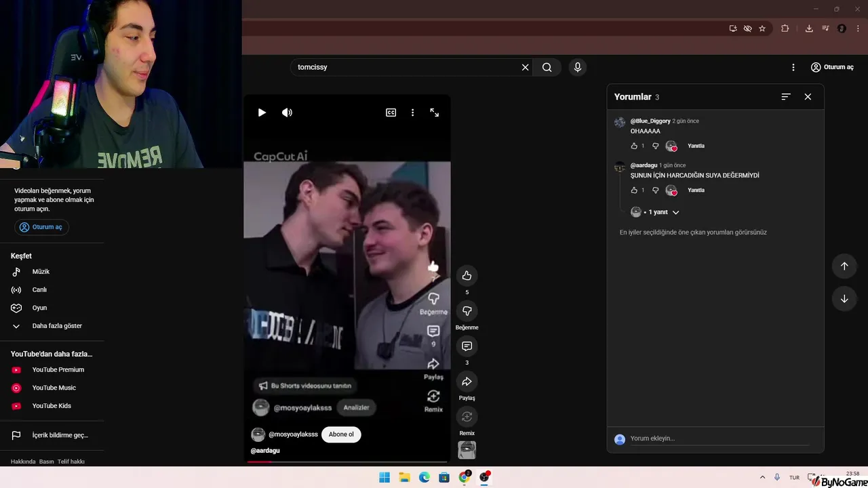Screen dimensions: 868x488
Task: Click the Hakkında footer link
Action: 23,462
